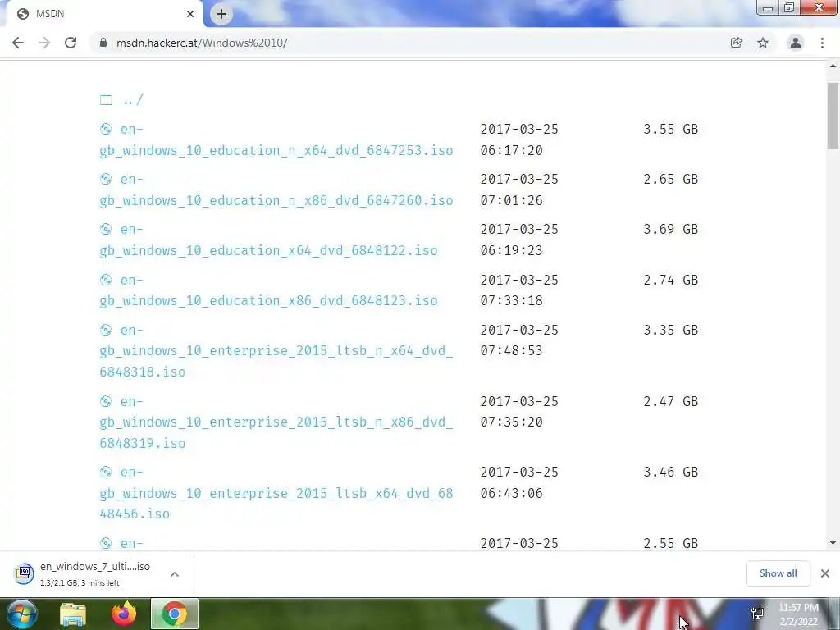Viewport: 840px width, 630px height.
Task: Click the 2.65 GB file size
Action: 671,179
